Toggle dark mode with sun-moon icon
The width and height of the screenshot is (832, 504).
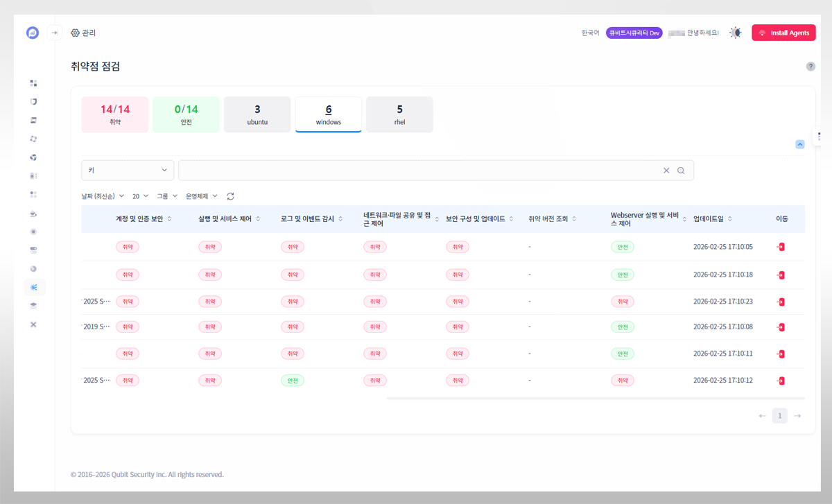(x=736, y=33)
